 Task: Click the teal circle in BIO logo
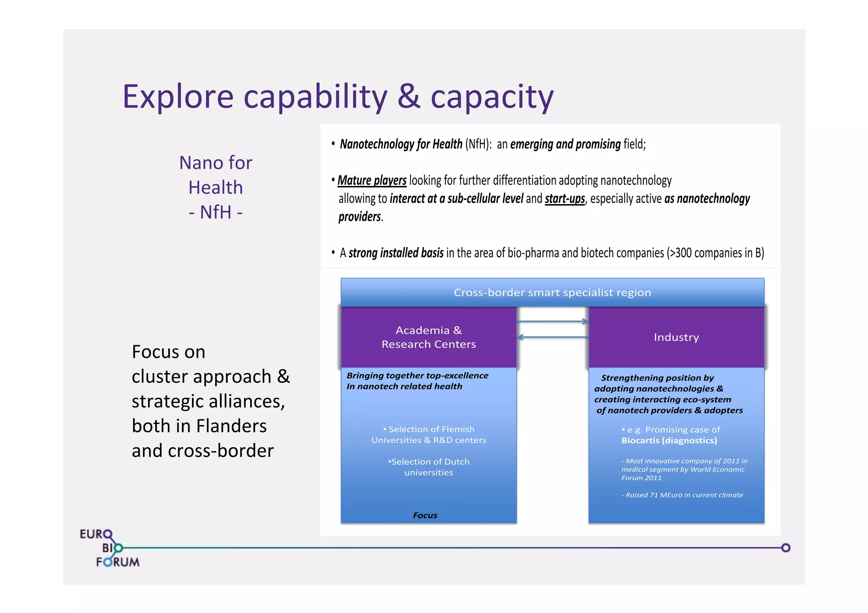click(x=118, y=548)
